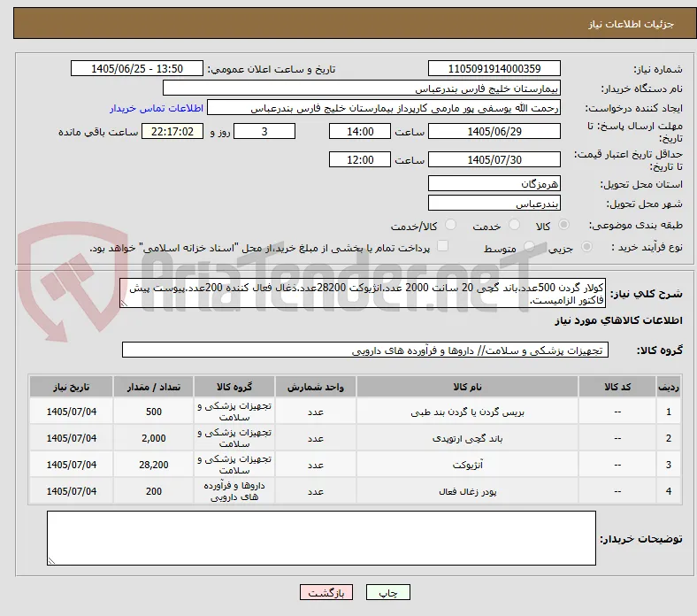Click item name آنژیوکت
This screenshot has width=697, height=616.
point(467,465)
